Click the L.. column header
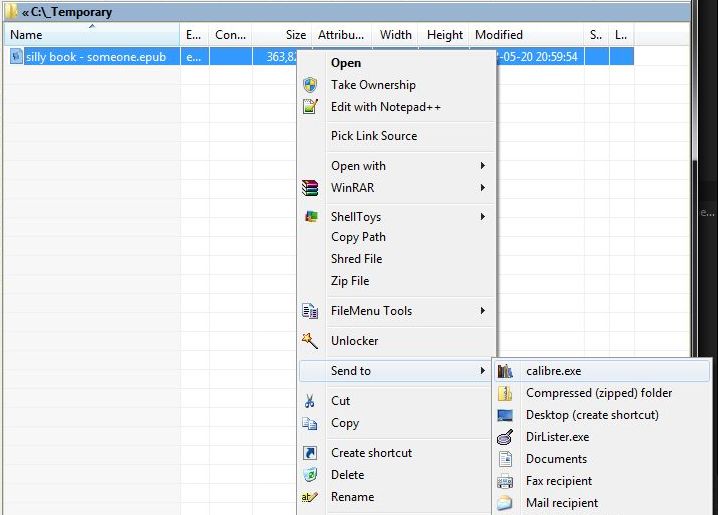Screen dimensions: 718x515 pyautogui.click(x=621, y=35)
